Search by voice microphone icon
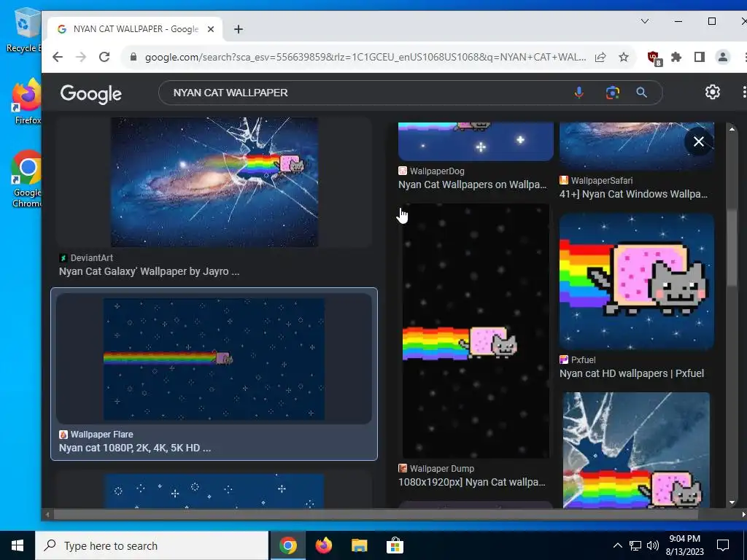The image size is (747, 560). tap(578, 93)
